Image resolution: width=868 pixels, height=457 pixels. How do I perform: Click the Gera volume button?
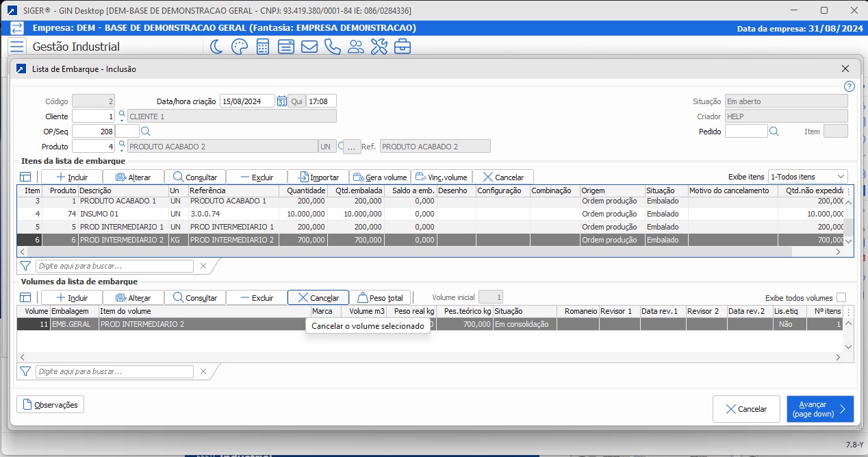coord(380,176)
